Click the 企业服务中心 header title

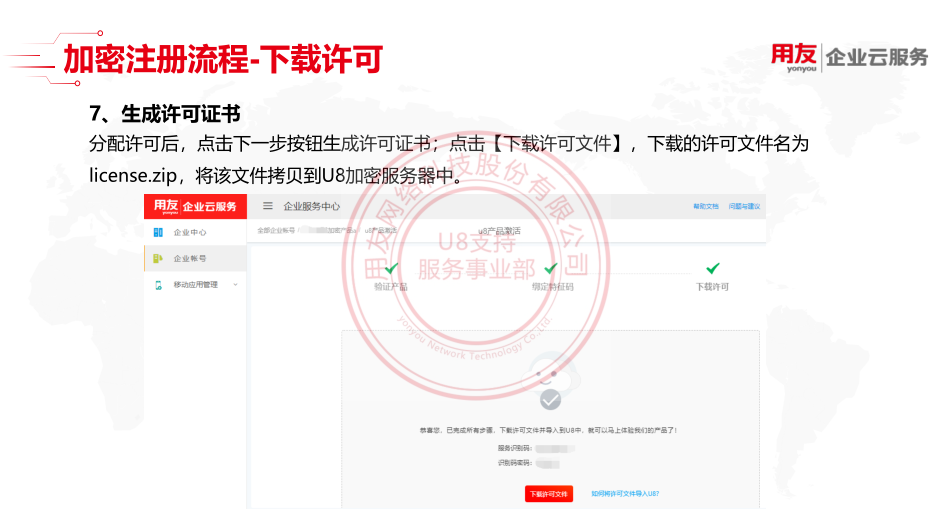pyautogui.click(x=312, y=206)
